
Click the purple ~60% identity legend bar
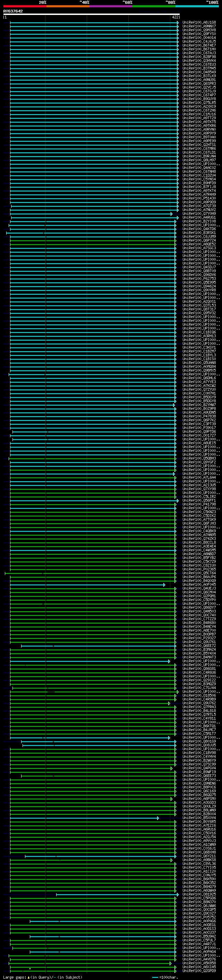click(111, 7)
